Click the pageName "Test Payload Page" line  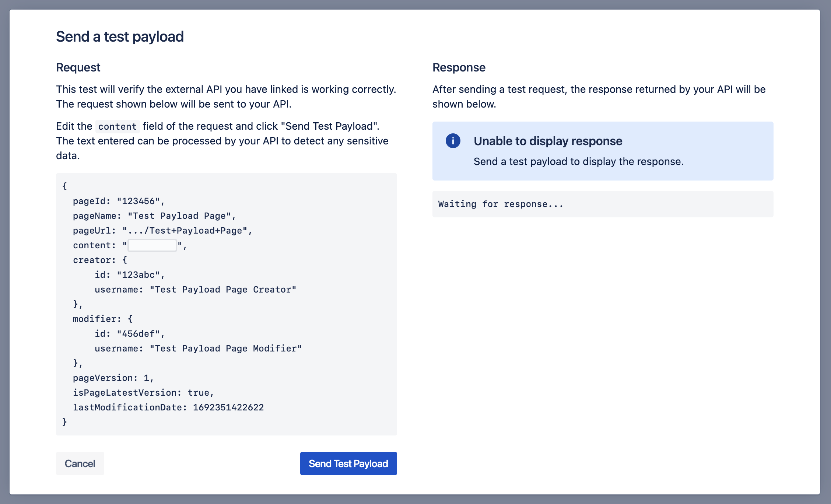point(154,216)
